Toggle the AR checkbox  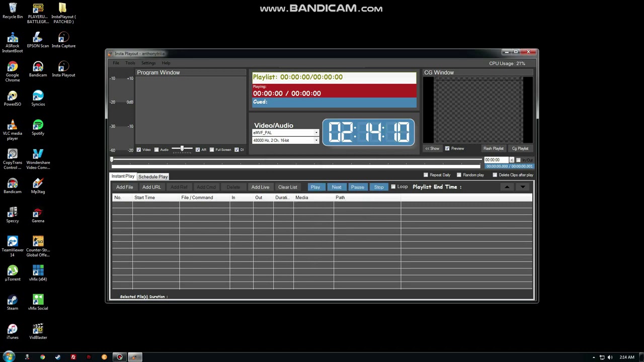click(x=198, y=149)
